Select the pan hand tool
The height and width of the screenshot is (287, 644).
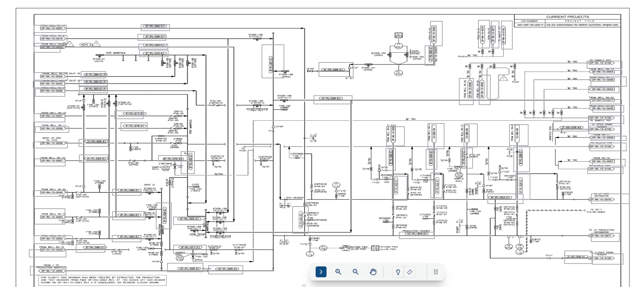pyautogui.click(x=373, y=272)
